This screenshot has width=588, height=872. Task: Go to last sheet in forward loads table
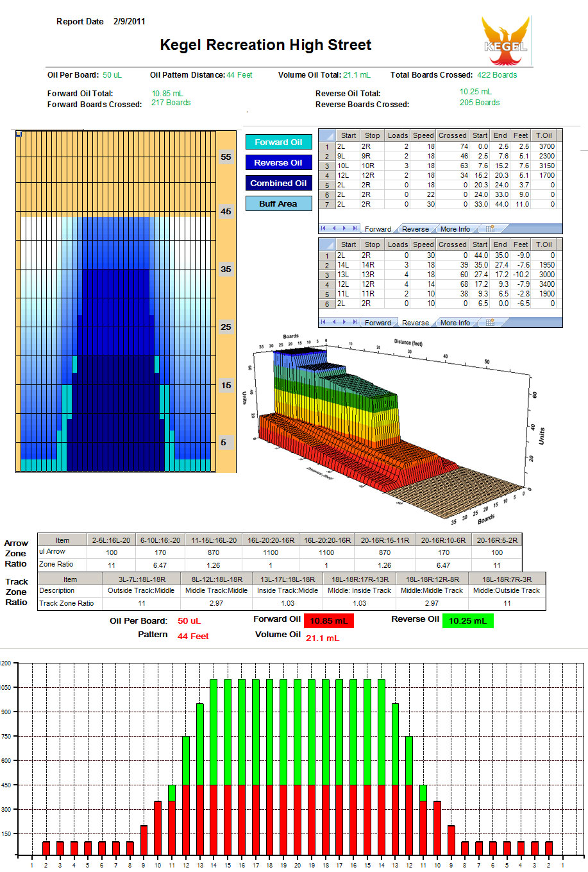coord(355,228)
